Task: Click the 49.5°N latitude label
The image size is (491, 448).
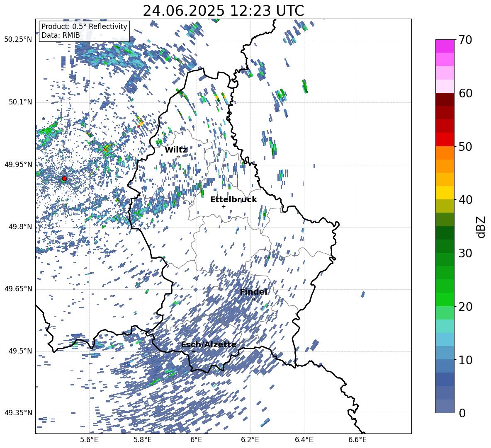Action: point(20,351)
